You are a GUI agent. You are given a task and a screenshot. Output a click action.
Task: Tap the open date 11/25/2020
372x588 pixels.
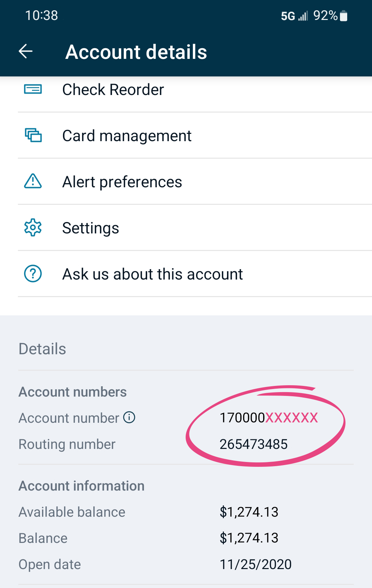point(256,564)
